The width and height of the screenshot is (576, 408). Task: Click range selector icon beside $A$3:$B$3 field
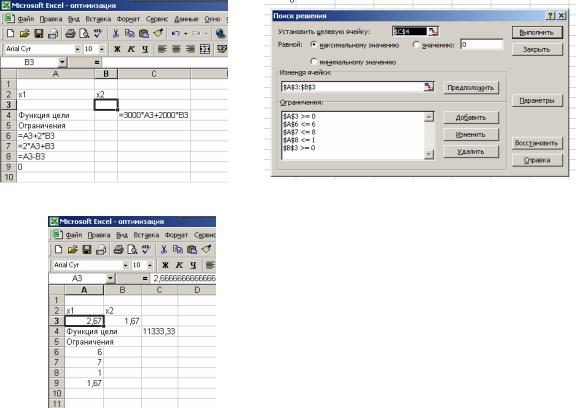tap(429, 87)
